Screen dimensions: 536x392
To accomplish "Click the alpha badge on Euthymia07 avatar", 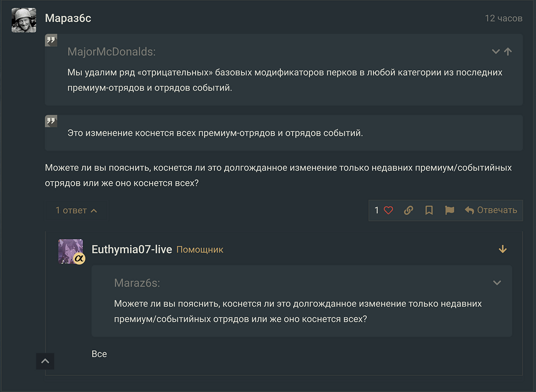I will [79, 259].
